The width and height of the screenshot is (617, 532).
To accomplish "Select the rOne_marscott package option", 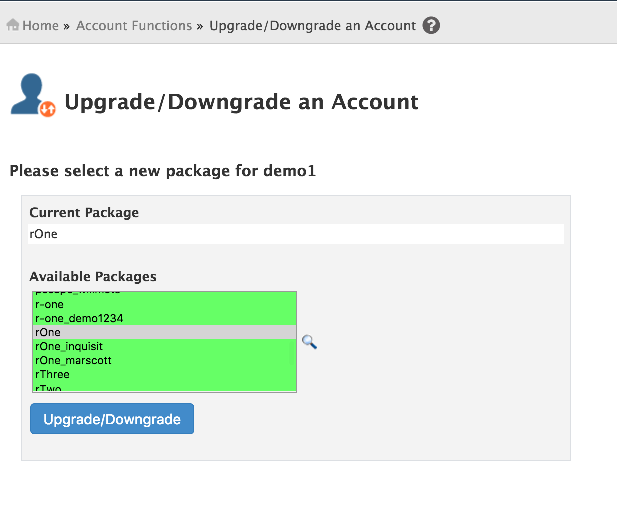I will click(x=73, y=360).
